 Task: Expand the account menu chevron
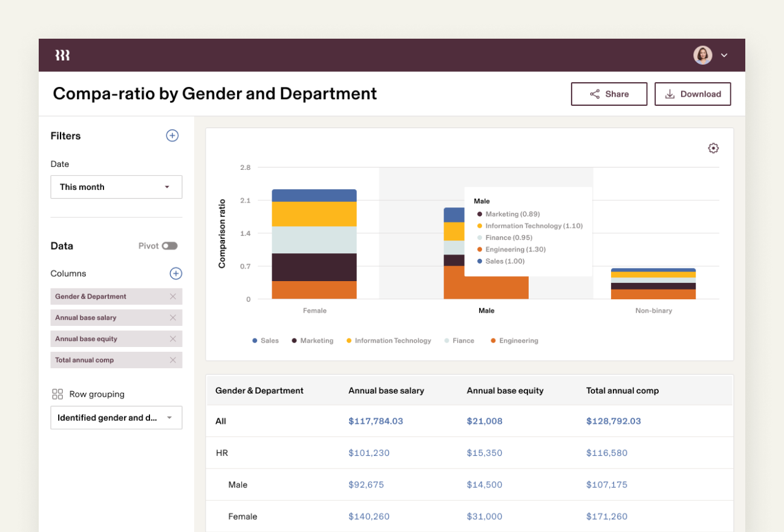(x=724, y=56)
